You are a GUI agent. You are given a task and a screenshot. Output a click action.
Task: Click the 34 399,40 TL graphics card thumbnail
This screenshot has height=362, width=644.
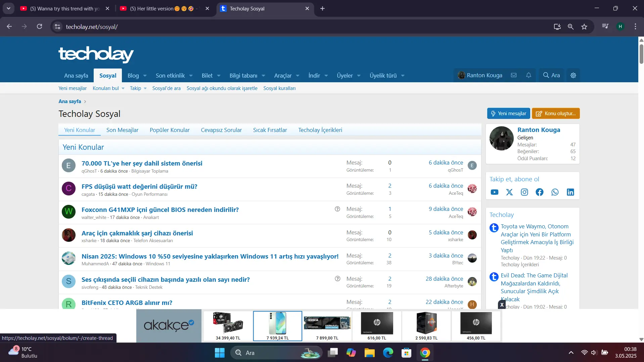(x=228, y=326)
